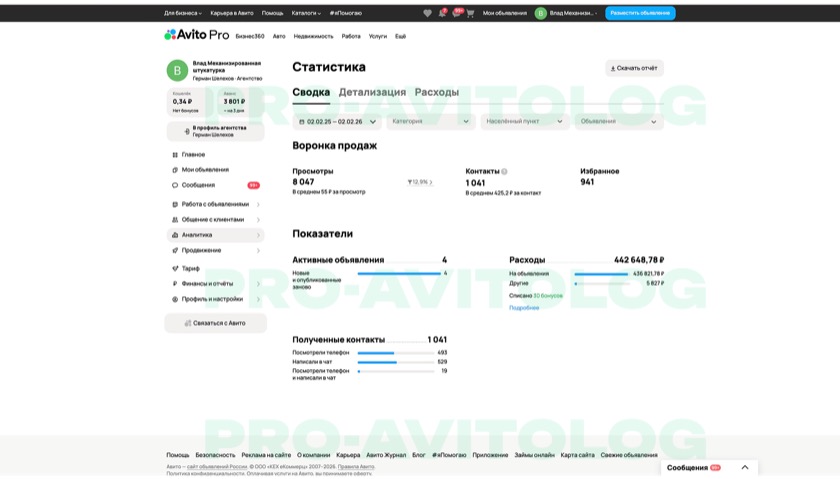Click Тариф sidebar icon
This screenshot has width=840, height=479.
pyautogui.click(x=175, y=268)
